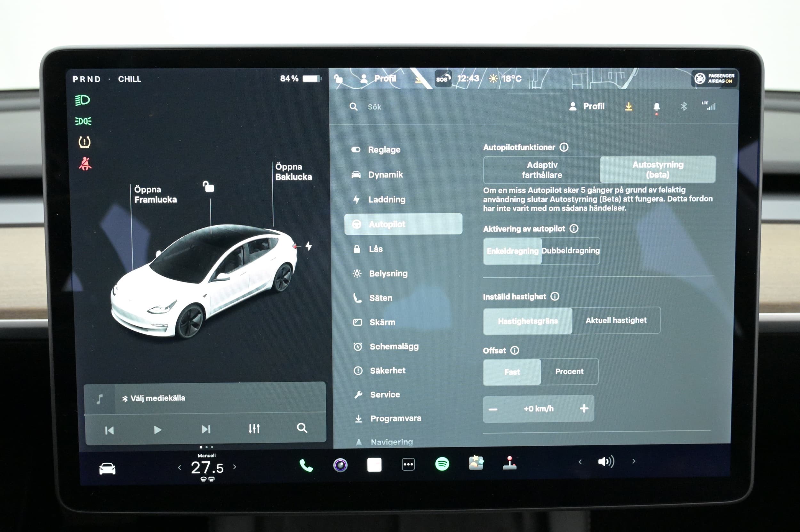Select Enkeldragning activation

click(513, 251)
